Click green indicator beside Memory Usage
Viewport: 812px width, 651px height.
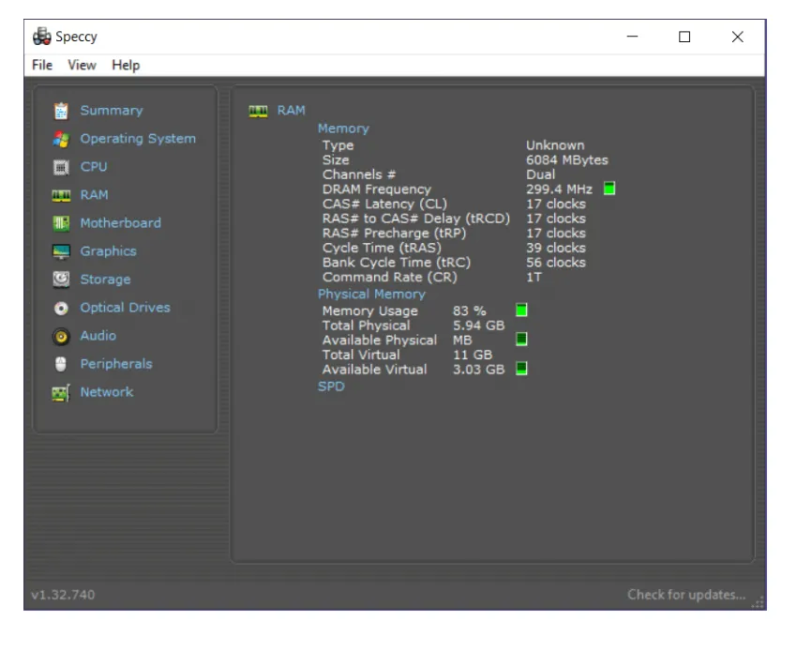pyautogui.click(x=521, y=310)
